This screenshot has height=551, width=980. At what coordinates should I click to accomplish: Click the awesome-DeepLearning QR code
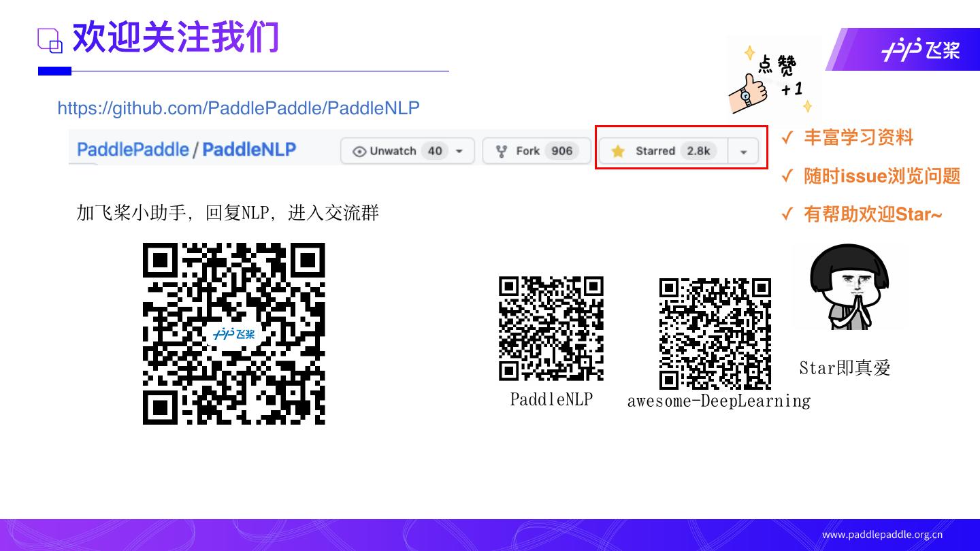[716, 333]
